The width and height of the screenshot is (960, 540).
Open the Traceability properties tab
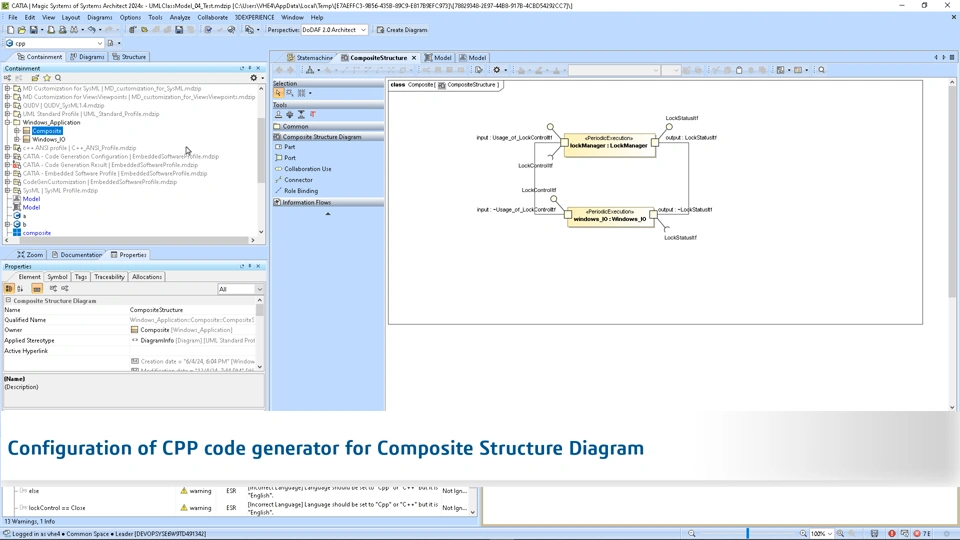109,277
